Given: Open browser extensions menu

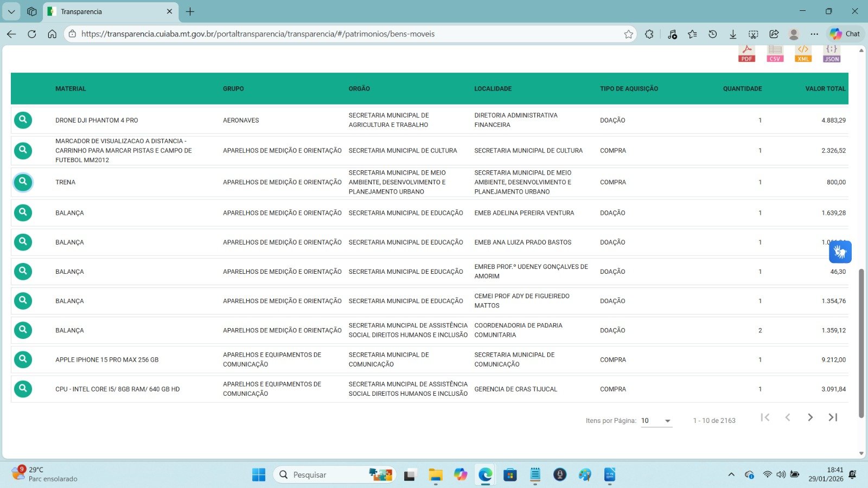Looking at the screenshot, I should [x=649, y=34].
